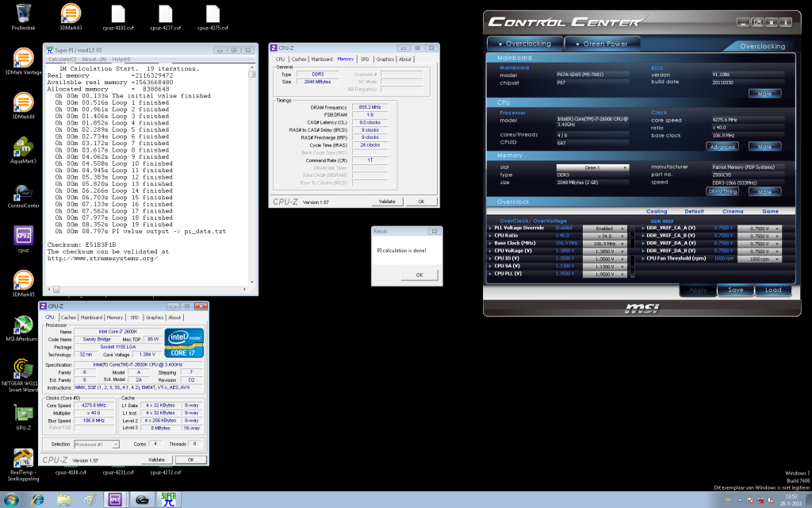The width and height of the screenshot is (812, 508).
Task: Save the overclock settings in Control Center
Action: (x=735, y=291)
